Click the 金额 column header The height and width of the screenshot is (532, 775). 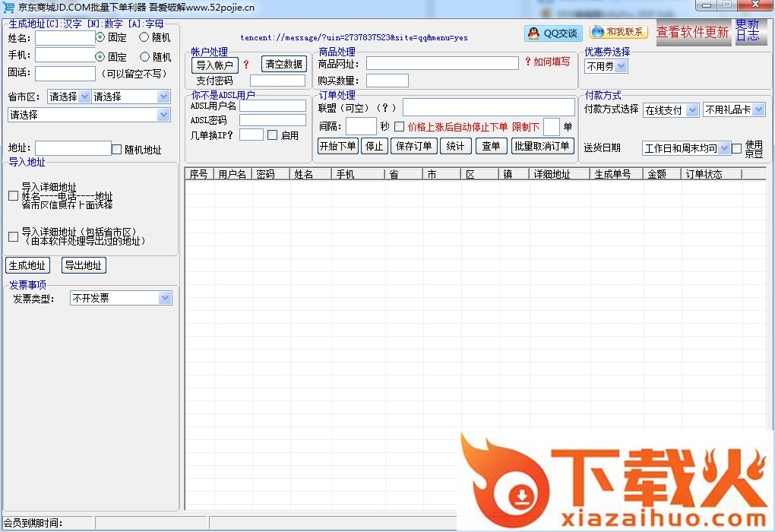pyautogui.click(x=662, y=174)
